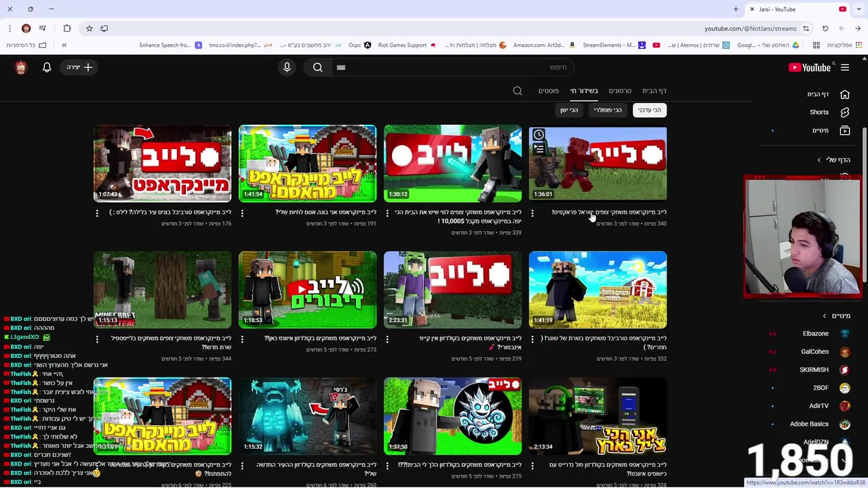Viewport: 868px width, 488px height.
Task: Select the הכי עדכני (latest) filter chip
Action: (649, 110)
